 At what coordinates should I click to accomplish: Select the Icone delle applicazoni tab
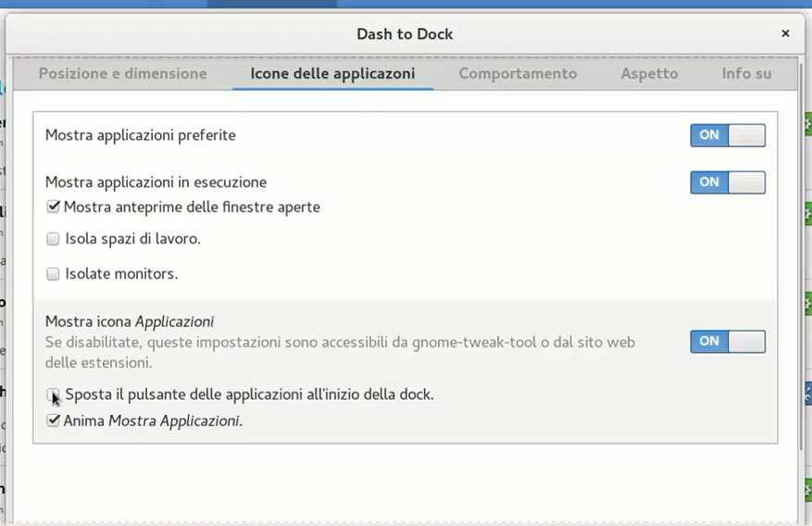[332, 74]
